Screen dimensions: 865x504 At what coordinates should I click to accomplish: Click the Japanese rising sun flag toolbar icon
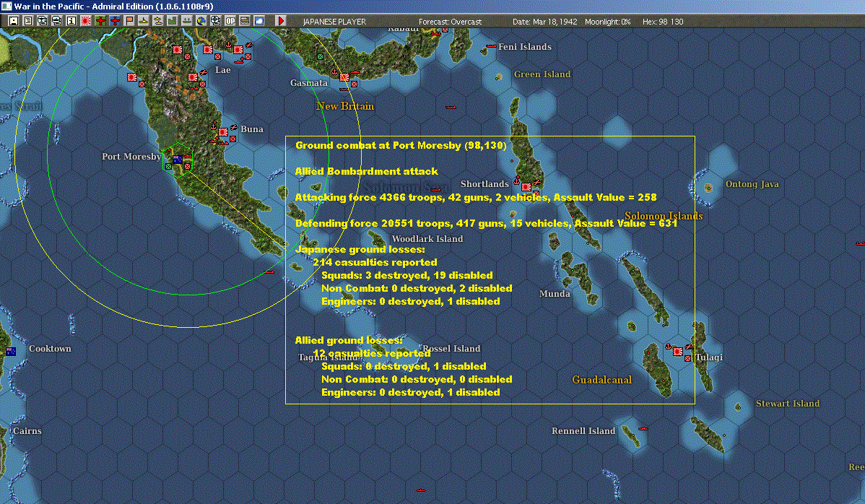(85, 21)
